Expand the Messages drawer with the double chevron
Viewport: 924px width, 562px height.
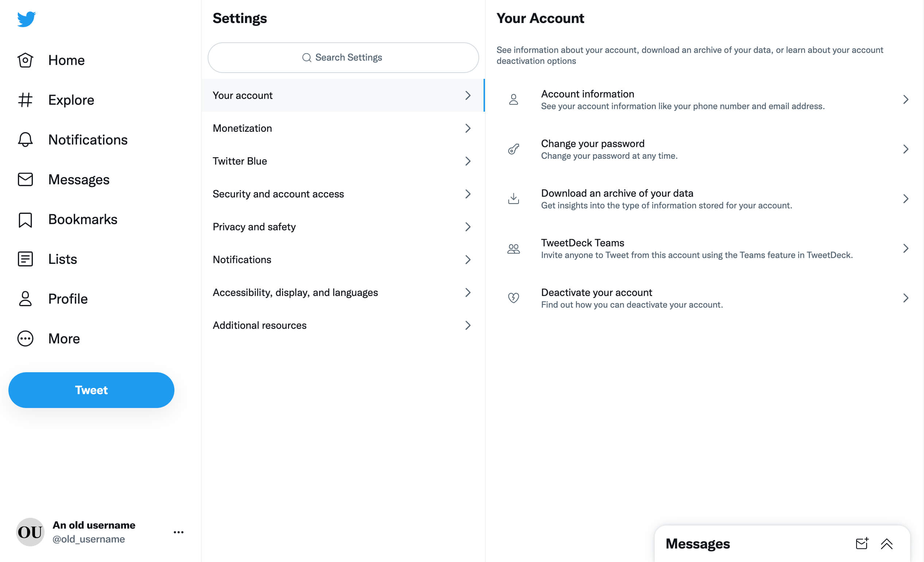[x=886, y=544]
